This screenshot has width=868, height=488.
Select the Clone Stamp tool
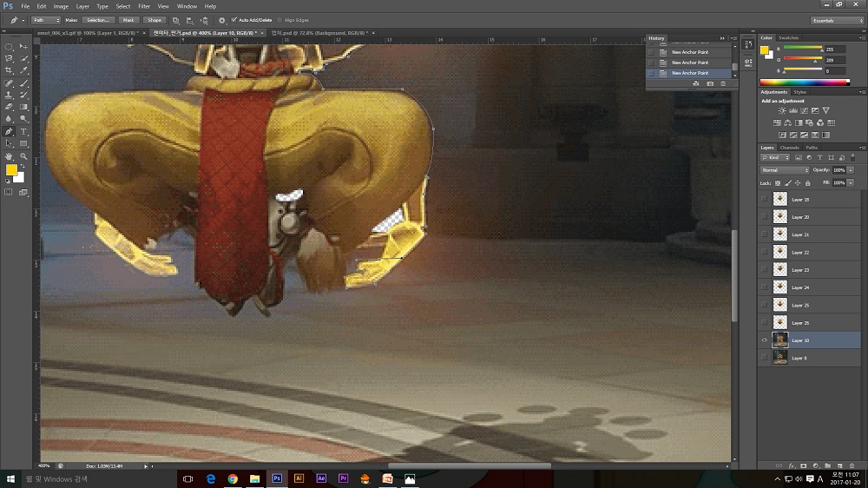[9, 96]
